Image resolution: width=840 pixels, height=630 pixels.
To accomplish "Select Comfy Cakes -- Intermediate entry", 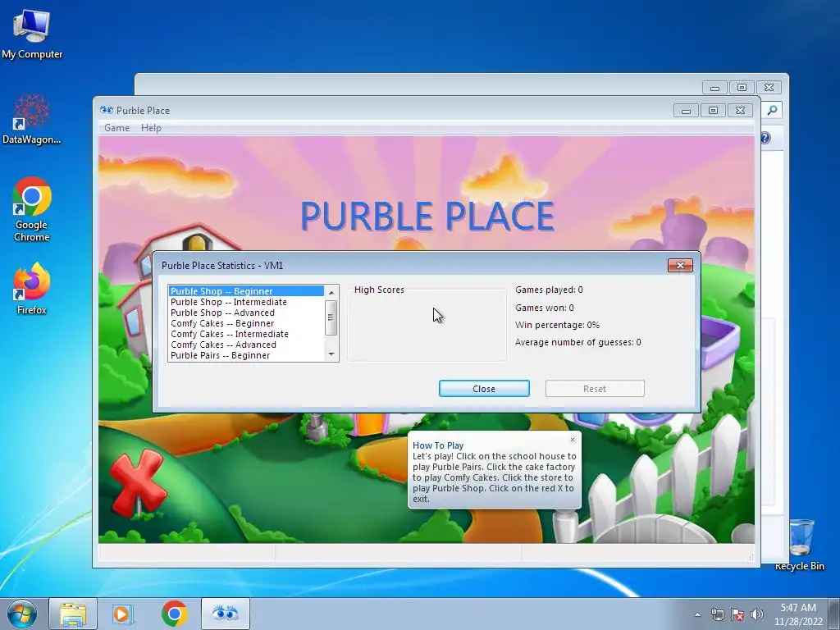I will pos(246,335).
